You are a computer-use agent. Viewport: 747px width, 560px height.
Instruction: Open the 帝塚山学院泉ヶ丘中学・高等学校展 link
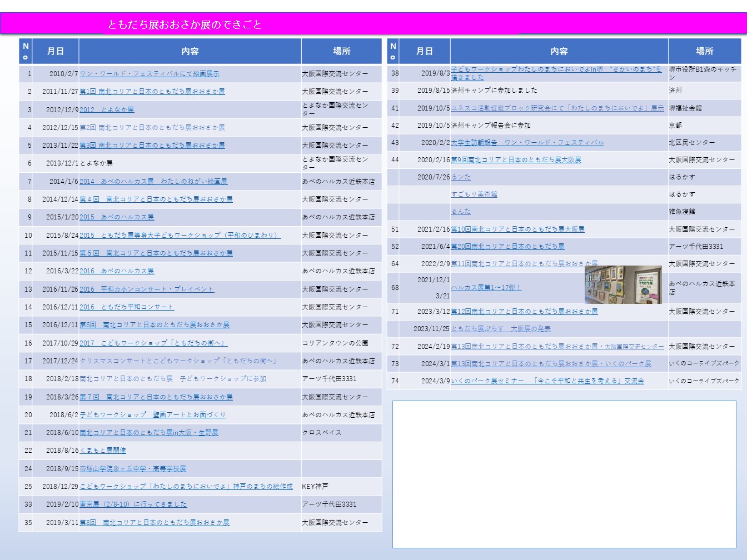click(132, 469)
